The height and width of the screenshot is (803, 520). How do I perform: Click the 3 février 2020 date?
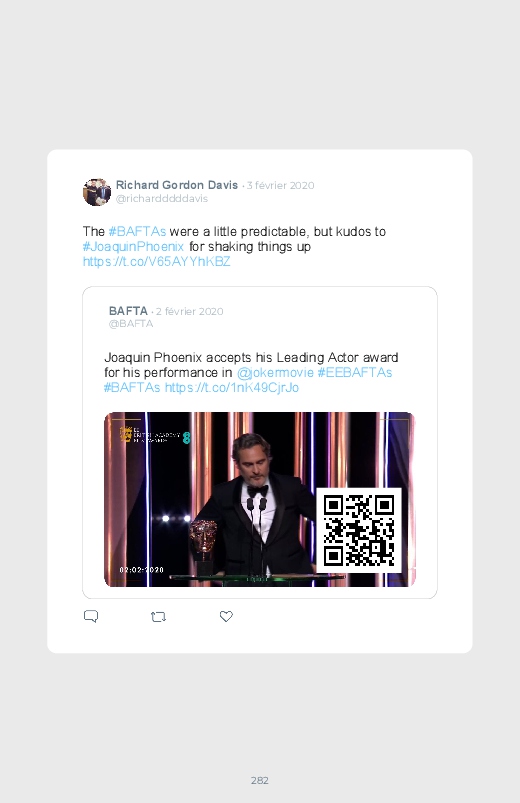[280, 185]
